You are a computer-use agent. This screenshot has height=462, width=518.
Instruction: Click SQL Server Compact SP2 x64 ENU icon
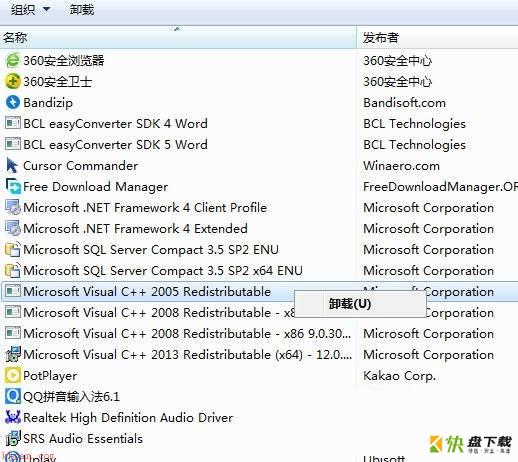[13, 271]
